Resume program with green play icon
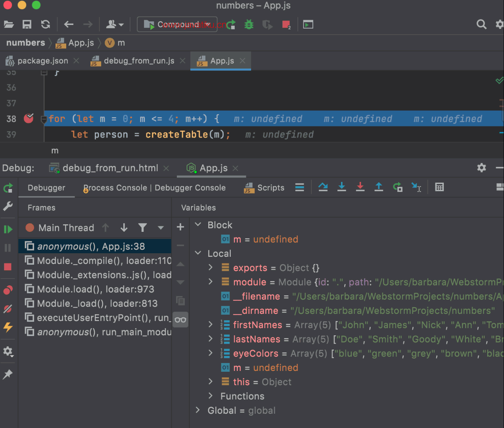 (x=8, y=229)
